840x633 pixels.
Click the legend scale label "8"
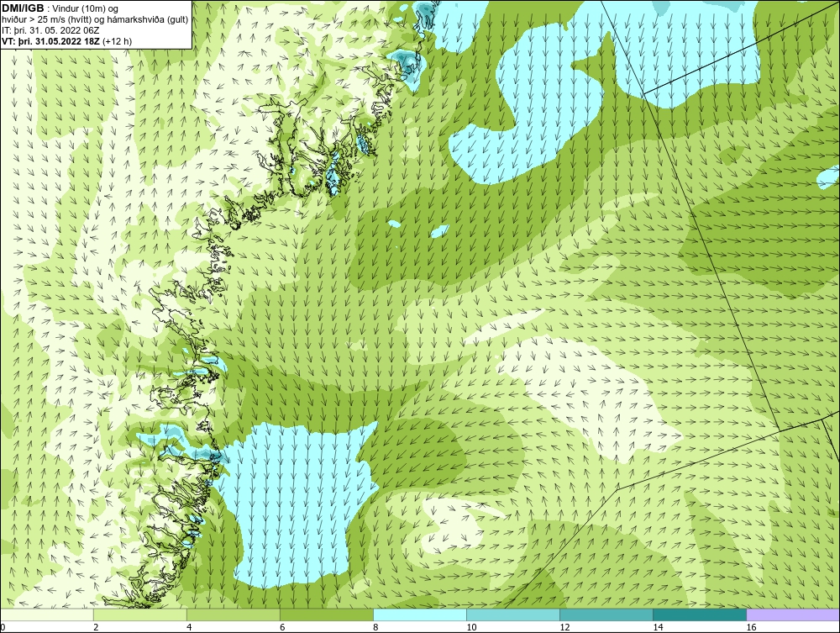[x=376, y=627]
